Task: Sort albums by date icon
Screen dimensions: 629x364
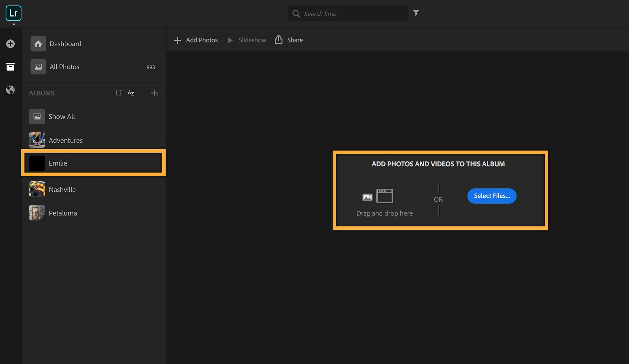Action: [x=119, y=93]
